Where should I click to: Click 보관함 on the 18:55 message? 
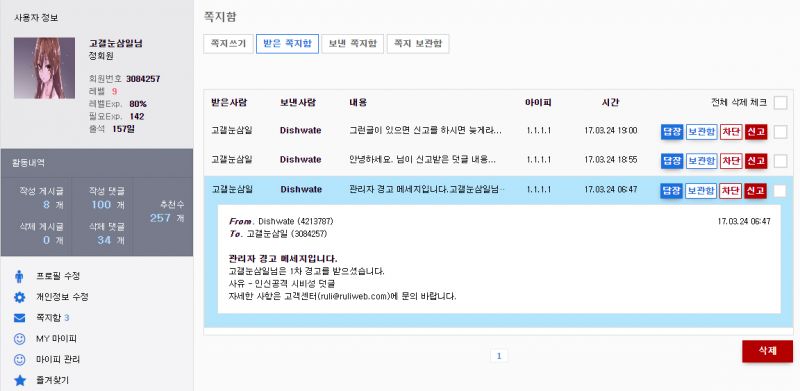coord(701,161)
